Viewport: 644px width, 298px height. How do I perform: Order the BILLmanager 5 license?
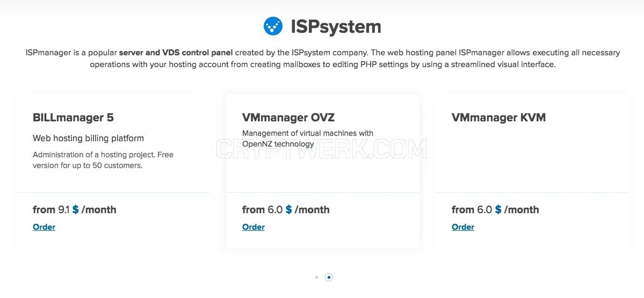click(44, 227)
